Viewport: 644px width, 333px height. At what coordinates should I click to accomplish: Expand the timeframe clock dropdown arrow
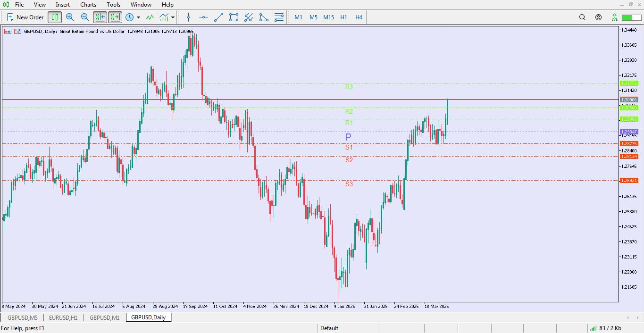coord(138,17)
